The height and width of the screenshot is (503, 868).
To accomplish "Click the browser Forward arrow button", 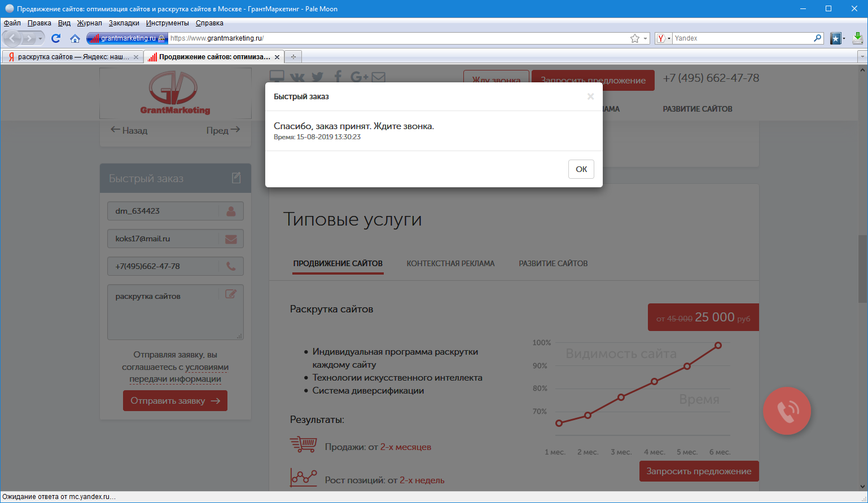I will click(28, 38).
